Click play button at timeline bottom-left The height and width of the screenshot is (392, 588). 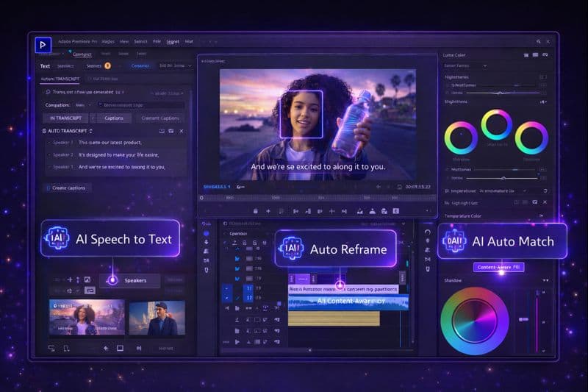tap(237, 342)
